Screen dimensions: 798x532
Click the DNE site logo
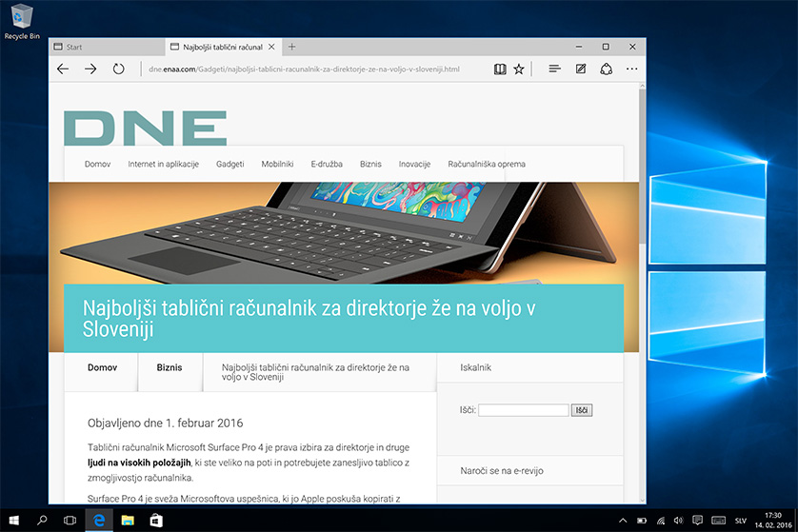(145, 128)
